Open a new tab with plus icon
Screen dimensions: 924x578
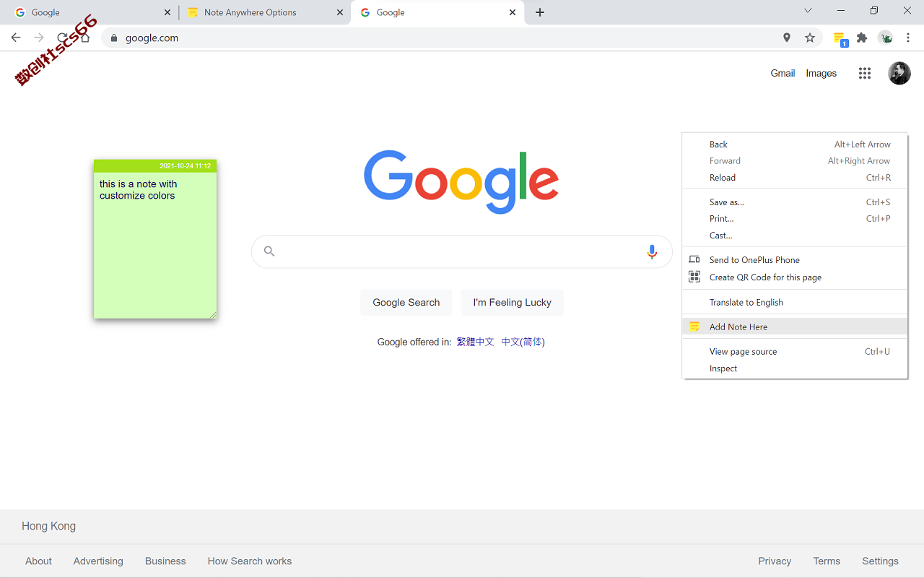540,12
